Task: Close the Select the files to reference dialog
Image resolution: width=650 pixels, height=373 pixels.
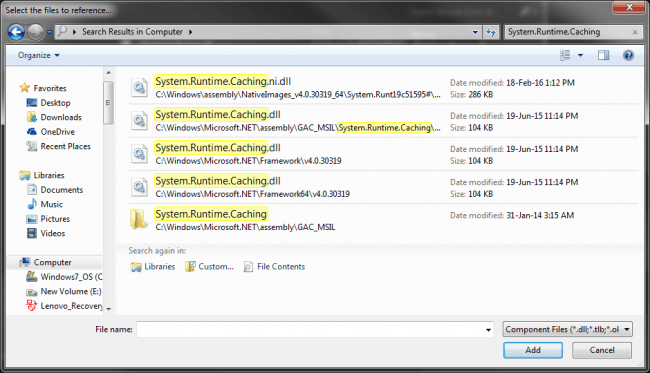Action: [628, 7]
